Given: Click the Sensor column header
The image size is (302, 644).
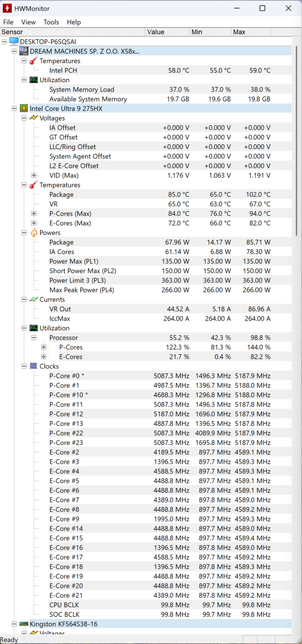Looking at the screenshot, I should click(x=73, y=32).
